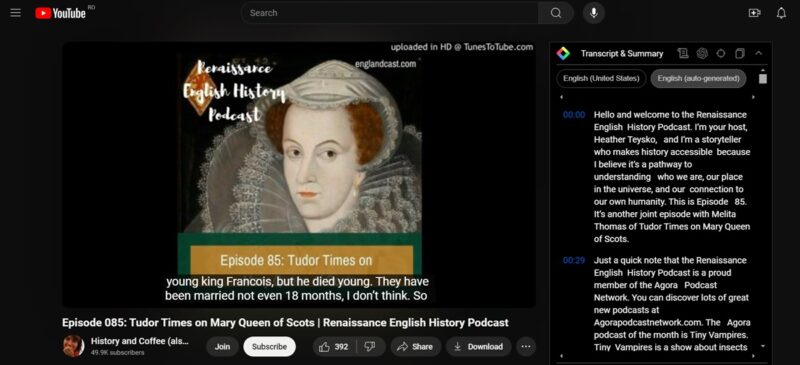
Task: Click the '49.9K subscribers' text
Action: click(117, 352)
